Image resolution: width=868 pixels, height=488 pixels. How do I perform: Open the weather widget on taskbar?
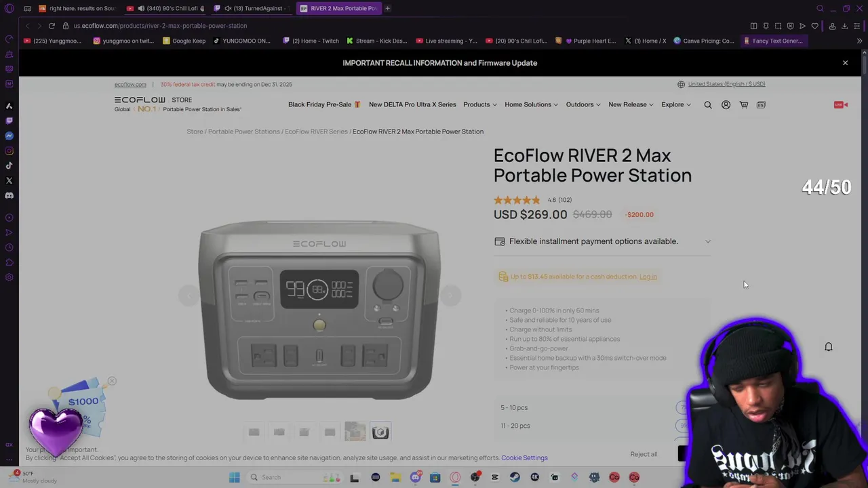[33, 477]
